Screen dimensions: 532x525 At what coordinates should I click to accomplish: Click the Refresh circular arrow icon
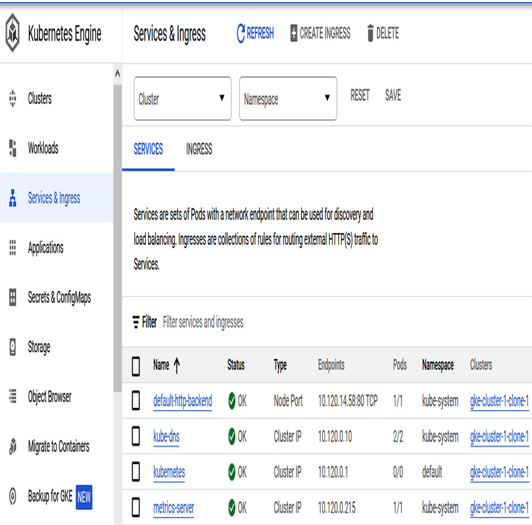[x=241, y=33]
